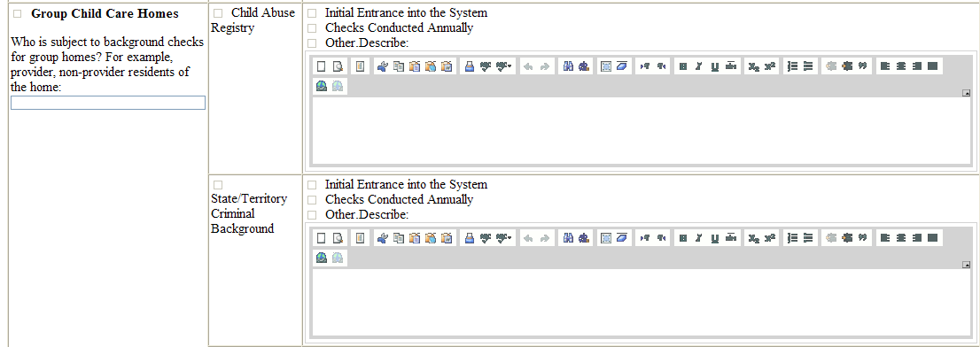Image resolution: width=980 pixels, height=347 pixels.
Task: Apply Subscript in Child Abuse Registry editor
Action: 754,66
